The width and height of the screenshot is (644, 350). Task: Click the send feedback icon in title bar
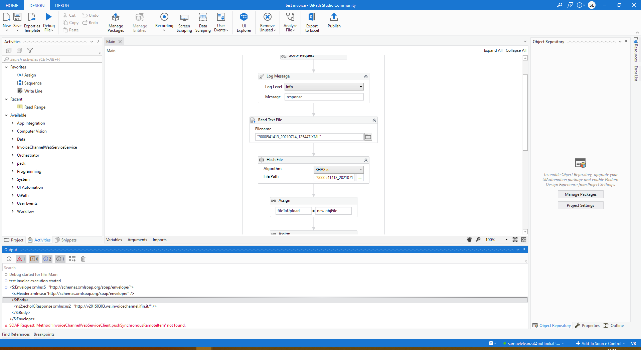click(570, 5)
